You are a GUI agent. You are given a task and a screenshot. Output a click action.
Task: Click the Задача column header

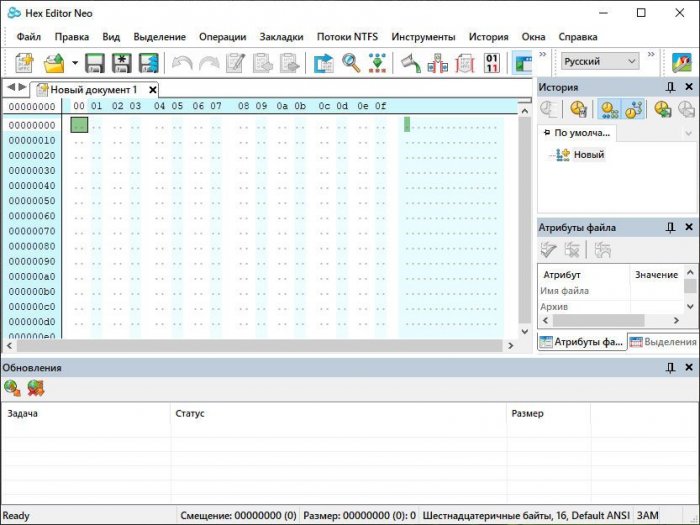(22, 413)
